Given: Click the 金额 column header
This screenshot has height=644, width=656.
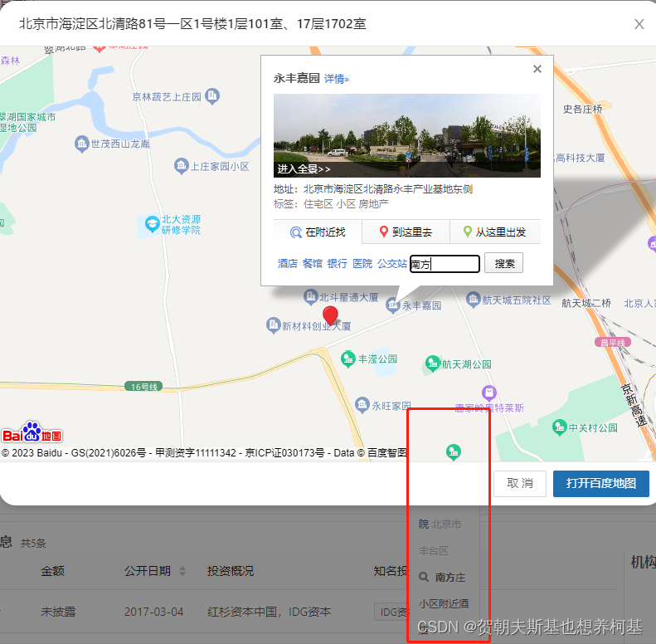Looking at the screenshot, I should click(53, 571).
